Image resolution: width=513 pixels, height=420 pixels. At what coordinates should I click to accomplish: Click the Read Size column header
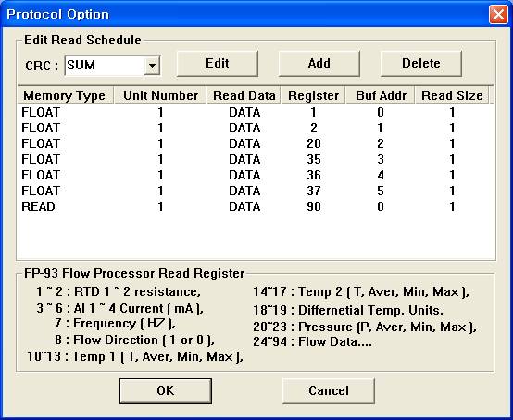pyautogui.click(x=452, y=95)
